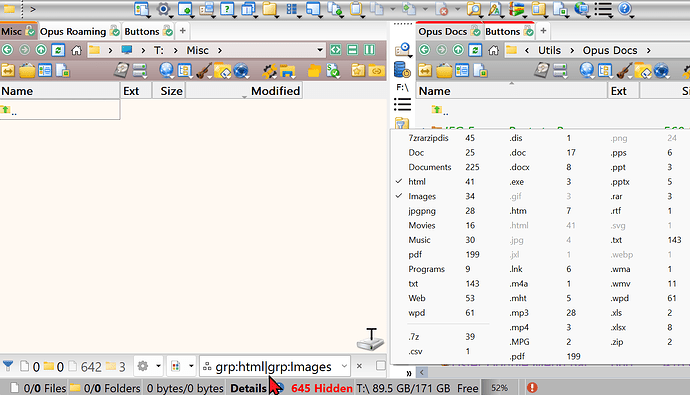
Task: Click the filter funnel icon in bottom bar
Action: 8,366
